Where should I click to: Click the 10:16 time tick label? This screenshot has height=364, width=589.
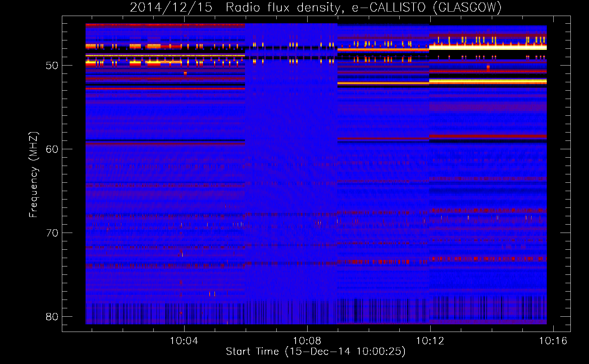(x=553, y=341)
